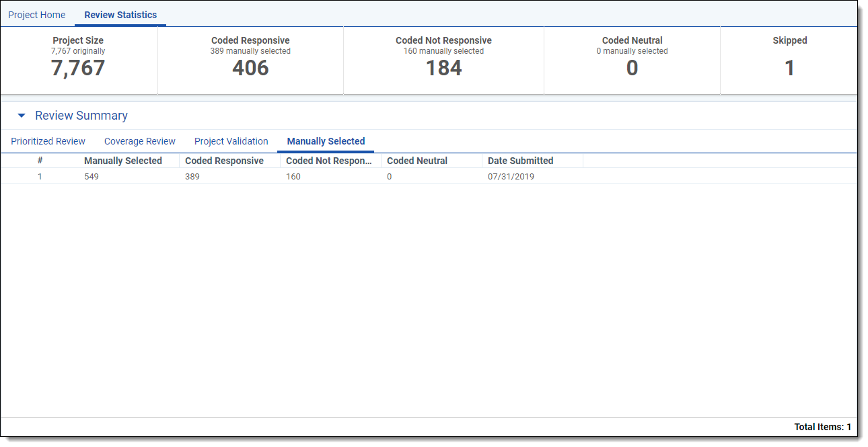Sort by Coded Responsive column header

(224, 161)
